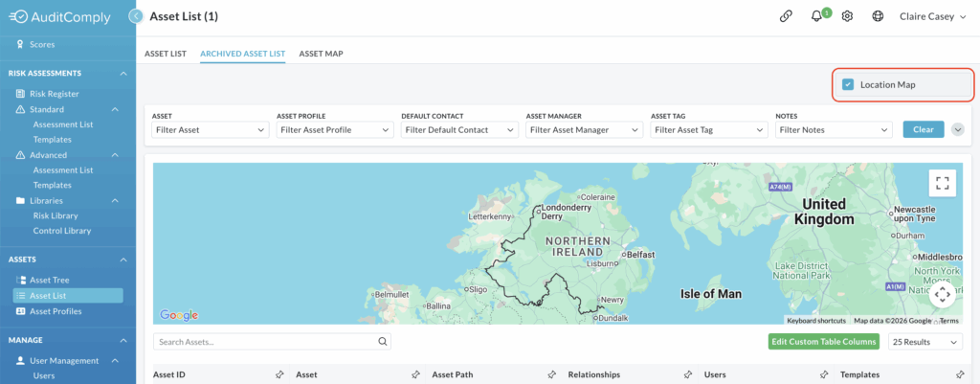This screenshot has width=980, height=384.
Task: Uncheck the Location Map checkbox
Action: pos(848,85)
